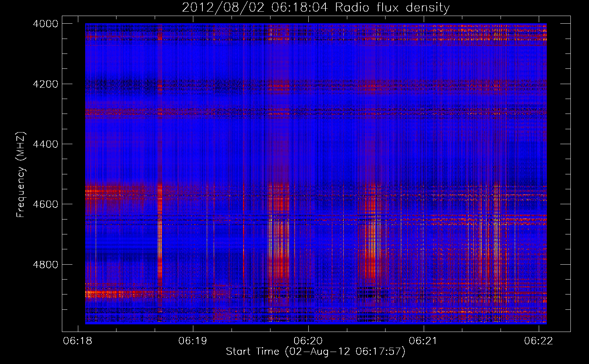The width and height of the screenshot is (589, 364).
Task: Select the 4000 frequency axis label
Action: [x=46, y=24]
